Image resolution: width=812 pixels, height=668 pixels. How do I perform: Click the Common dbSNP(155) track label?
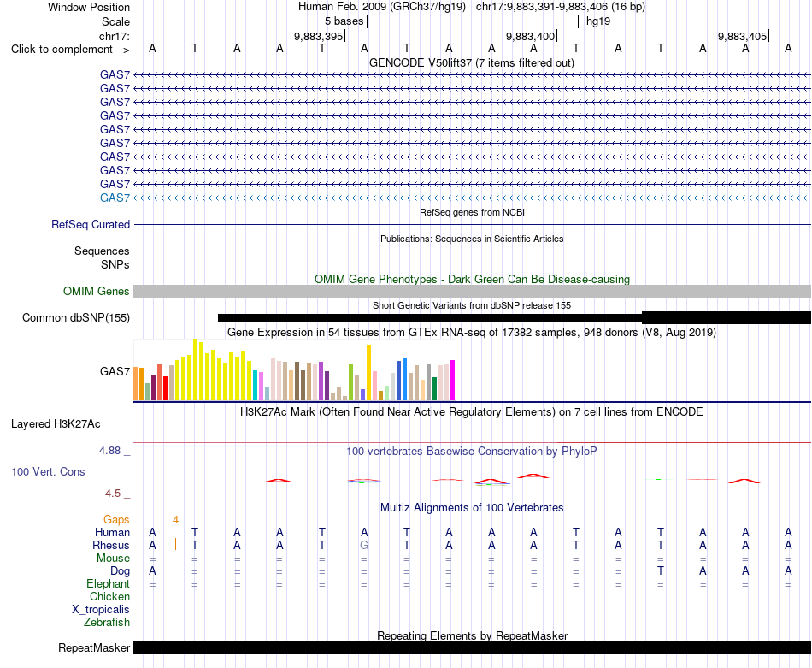tap(75, 317)
